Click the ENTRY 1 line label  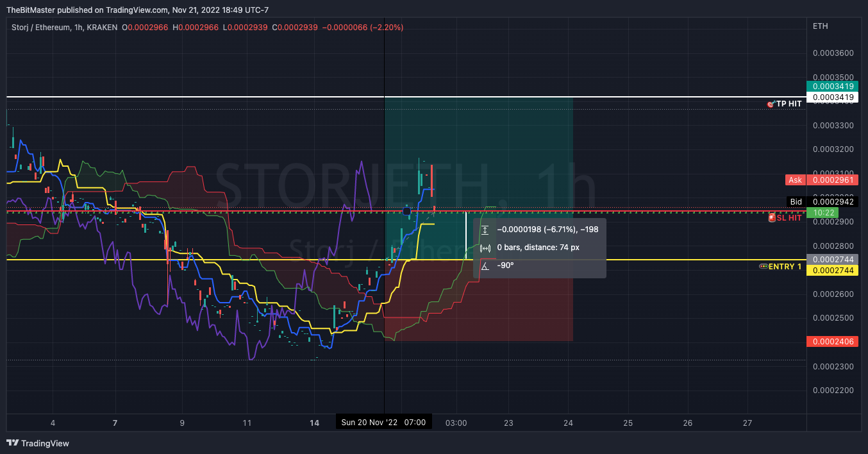click(x=780, y=266)
